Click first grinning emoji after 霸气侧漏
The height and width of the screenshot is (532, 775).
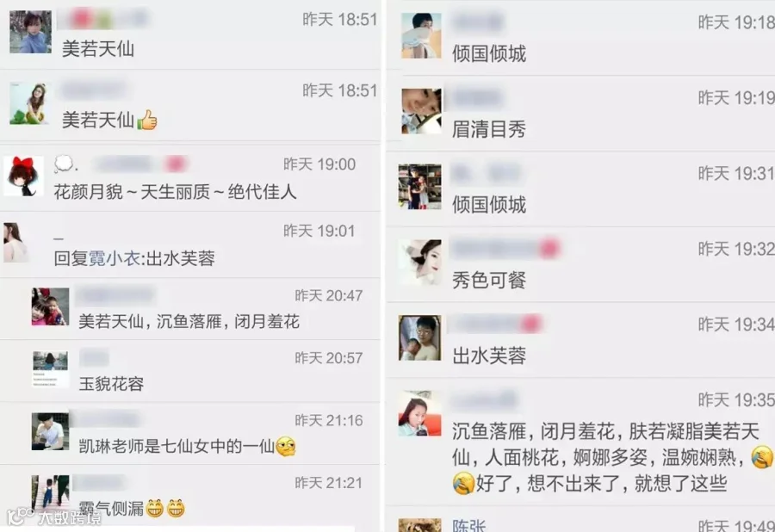coord(155,508)
